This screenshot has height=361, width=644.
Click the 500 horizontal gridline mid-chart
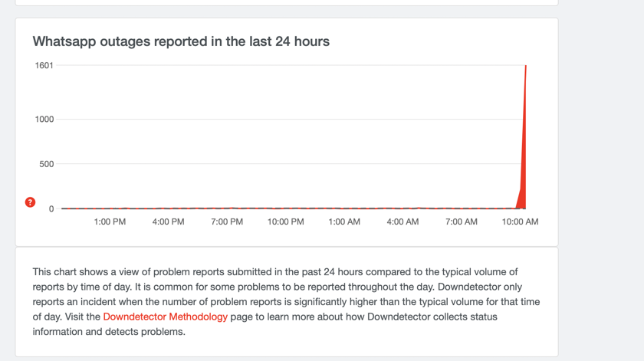coord(291,164)
